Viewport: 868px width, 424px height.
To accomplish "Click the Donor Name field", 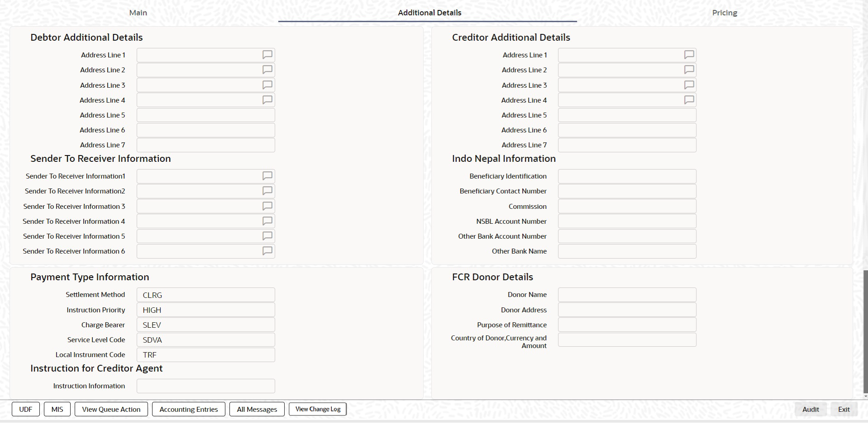I will (627, 295).
